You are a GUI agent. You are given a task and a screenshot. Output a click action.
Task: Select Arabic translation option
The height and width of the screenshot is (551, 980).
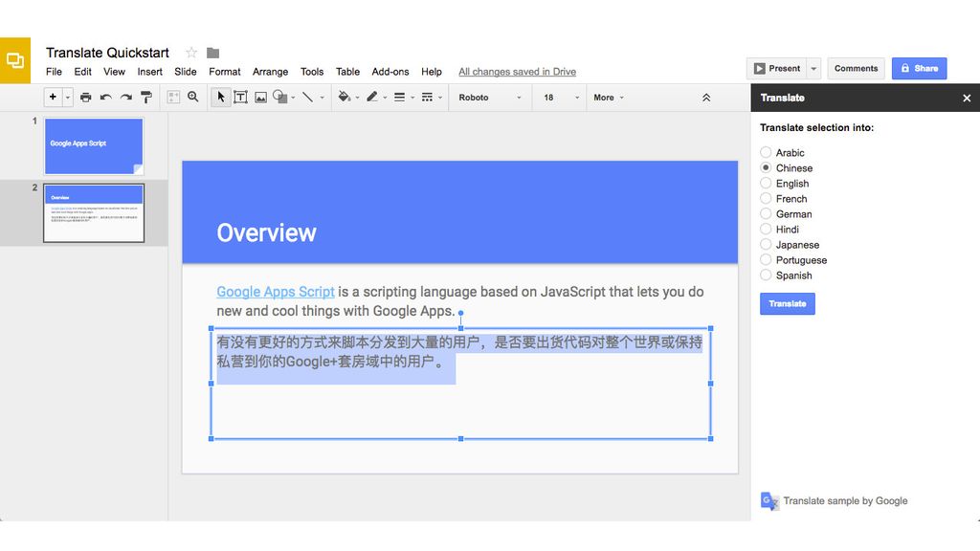tap(766, 152)
